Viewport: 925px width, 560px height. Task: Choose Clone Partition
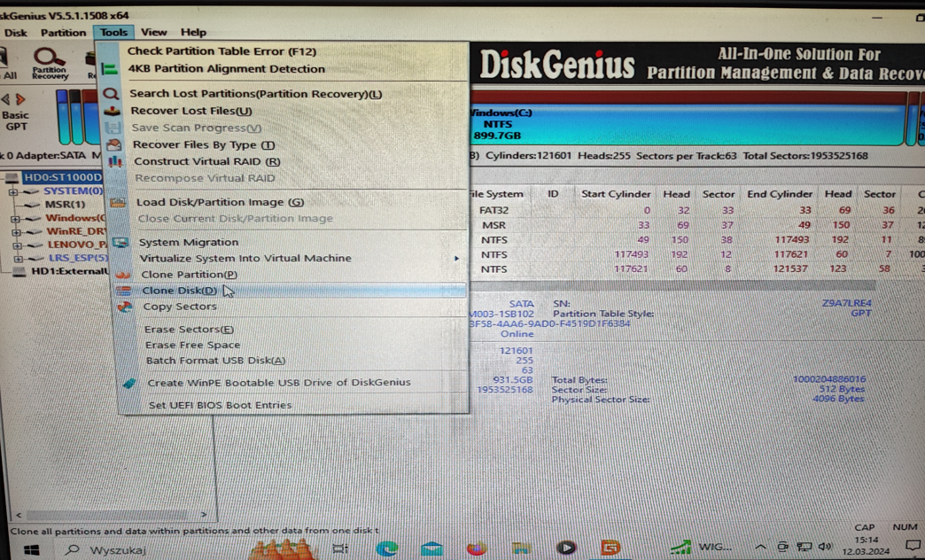190,275
